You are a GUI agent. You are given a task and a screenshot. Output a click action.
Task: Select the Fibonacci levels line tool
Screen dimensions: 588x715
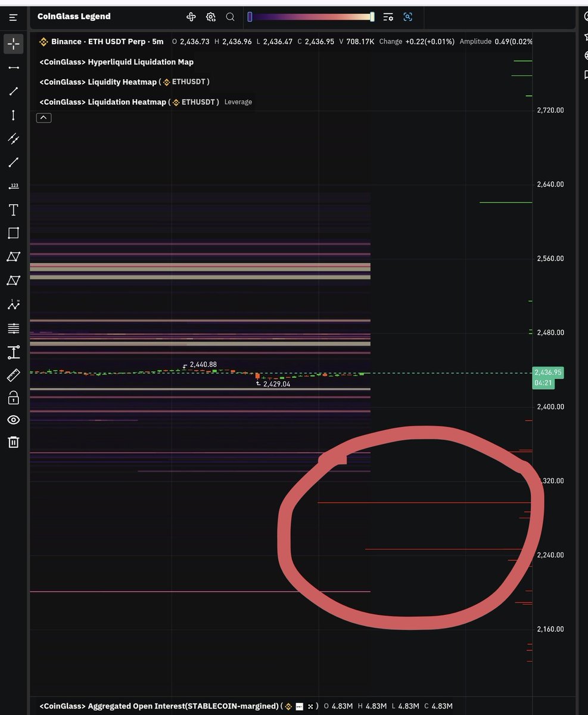(x=13, y=328)
